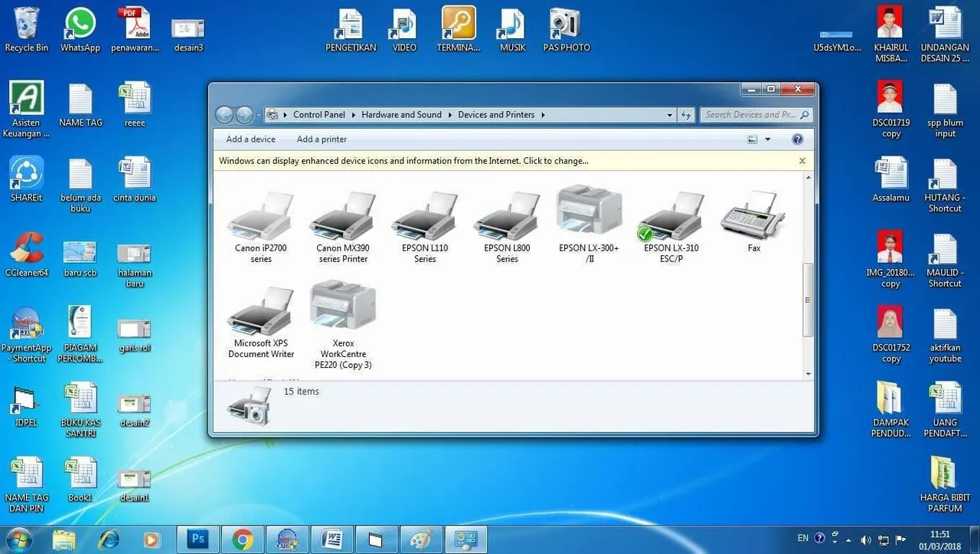This screenshot has width=980, height=554.
Task: Expand the arrow after Control Panel breadcrumb
Action: [354, 115]
